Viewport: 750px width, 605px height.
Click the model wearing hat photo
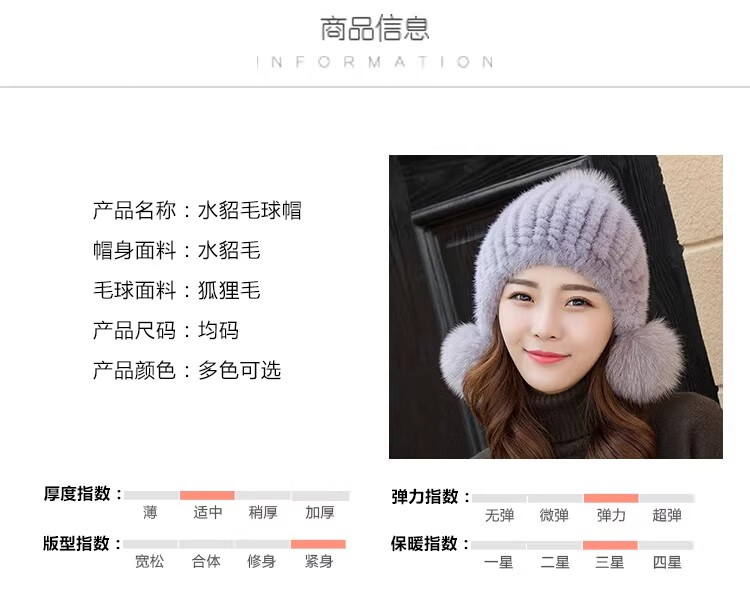555,307
